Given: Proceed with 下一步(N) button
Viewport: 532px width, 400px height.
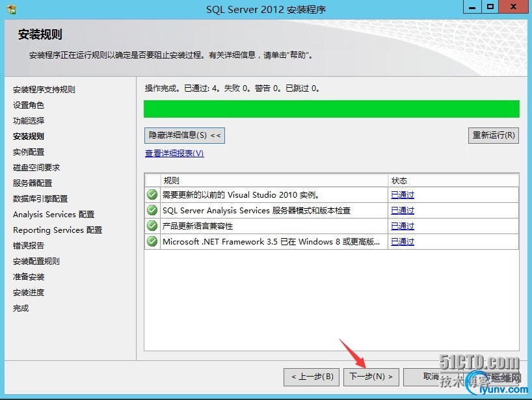Looking at the screenshot, I should [371, 377].
